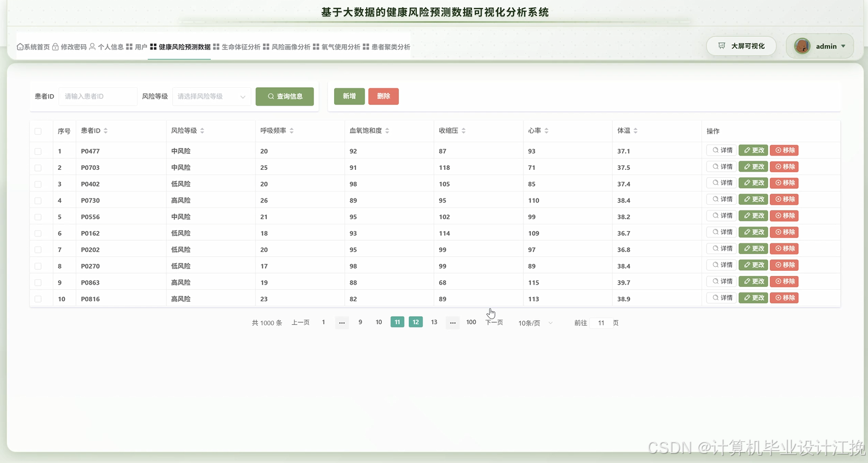Check the row for patient P0477
Viewport: 868px width, 463px height.
coord(38,151)
